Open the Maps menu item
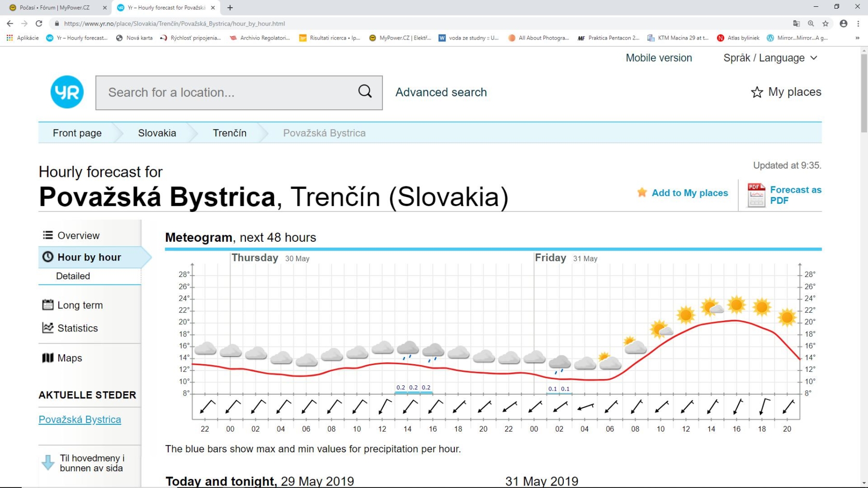Viewport: 868px width, 488px height. coord(70,358)
